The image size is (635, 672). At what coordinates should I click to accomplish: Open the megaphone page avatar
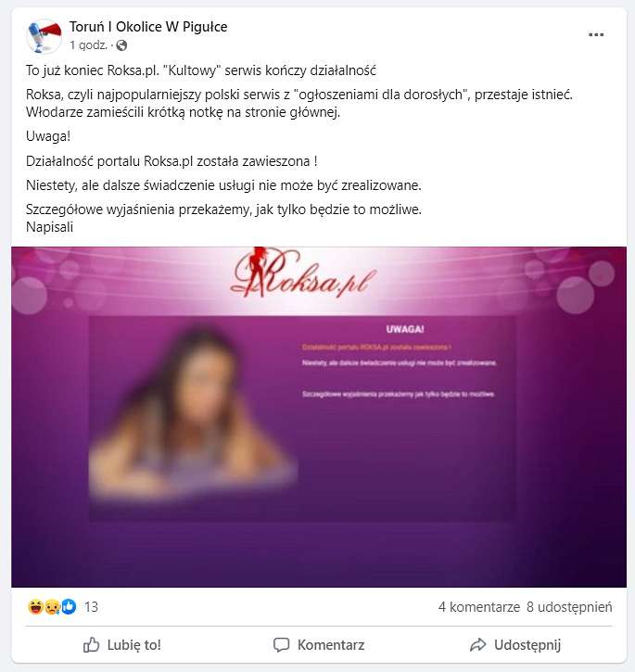[x=44, y=36]
